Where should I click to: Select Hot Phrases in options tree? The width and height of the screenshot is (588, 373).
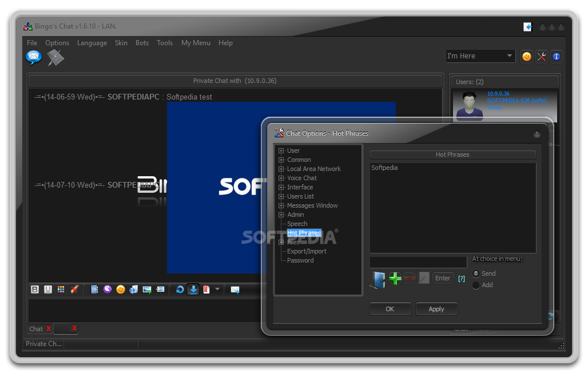click(x=304, y=233)
